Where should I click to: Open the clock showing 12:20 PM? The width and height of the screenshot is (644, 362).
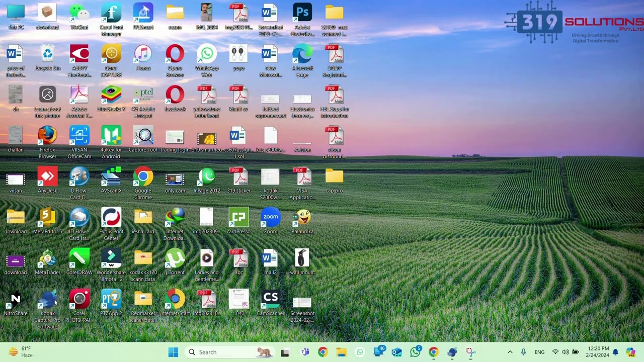click(x=598, y=352)
